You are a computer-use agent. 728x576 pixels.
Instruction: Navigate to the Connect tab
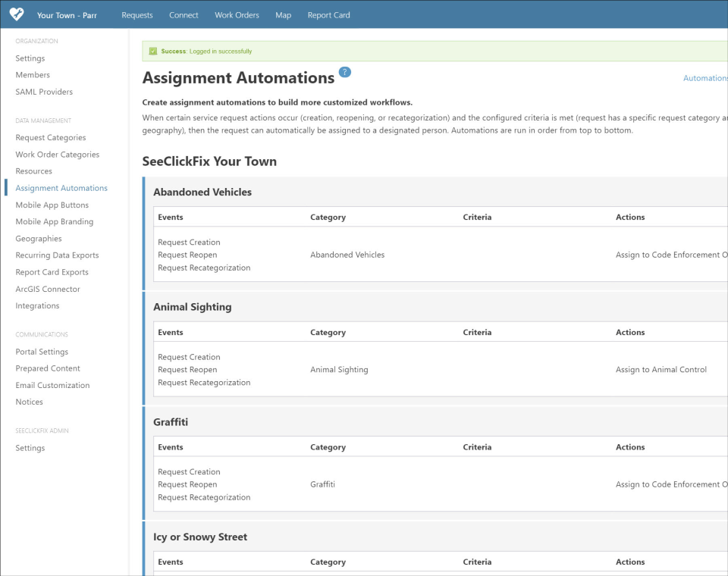[184, 14]
